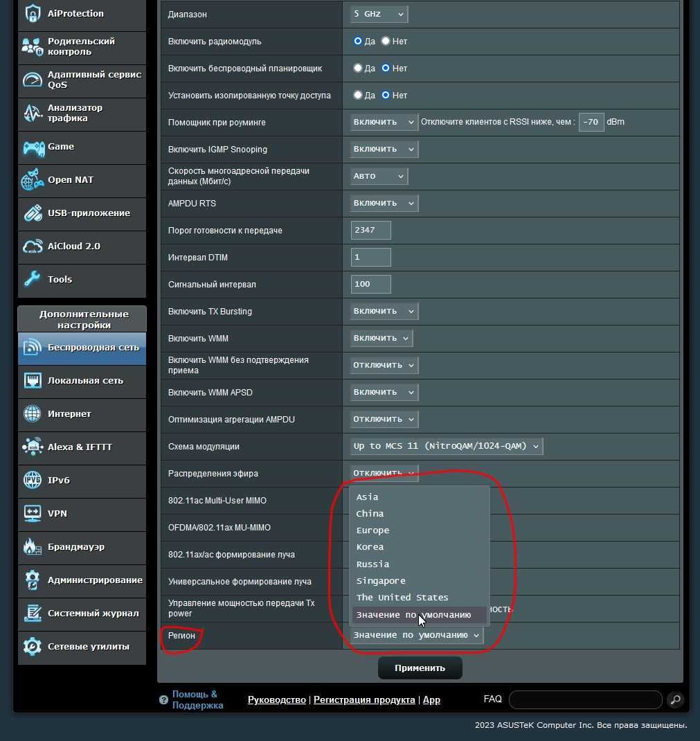Select Да for enabling radio module

pos(357,41)
